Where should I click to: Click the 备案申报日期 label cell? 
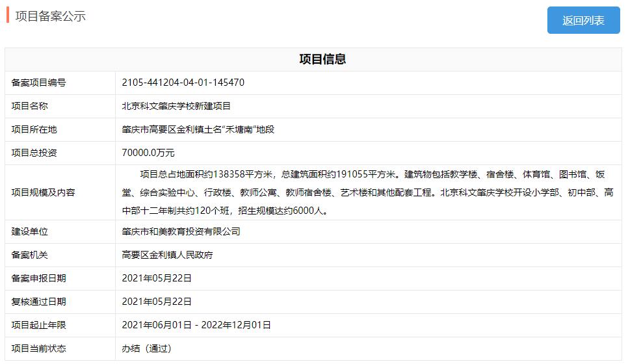click(x=60, y=278)
